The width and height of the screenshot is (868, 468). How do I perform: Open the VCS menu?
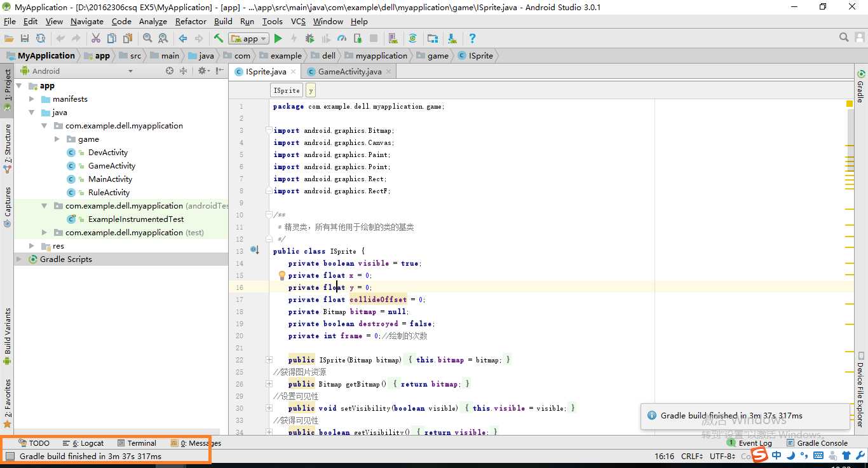coord(298,21)
